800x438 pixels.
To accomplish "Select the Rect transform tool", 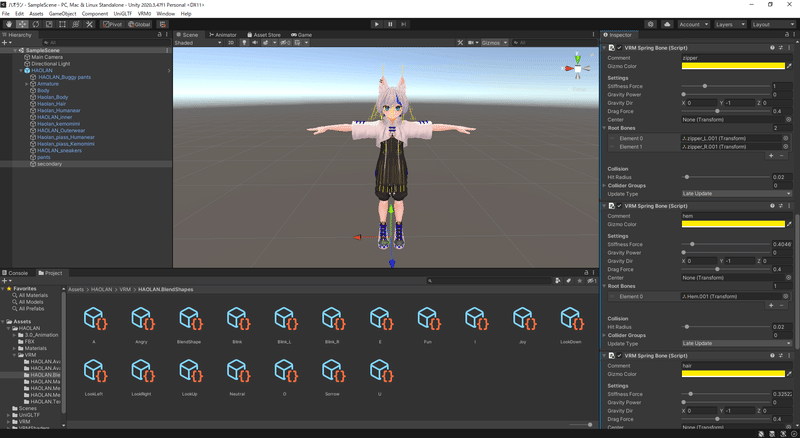I will [x=62, y=24].
